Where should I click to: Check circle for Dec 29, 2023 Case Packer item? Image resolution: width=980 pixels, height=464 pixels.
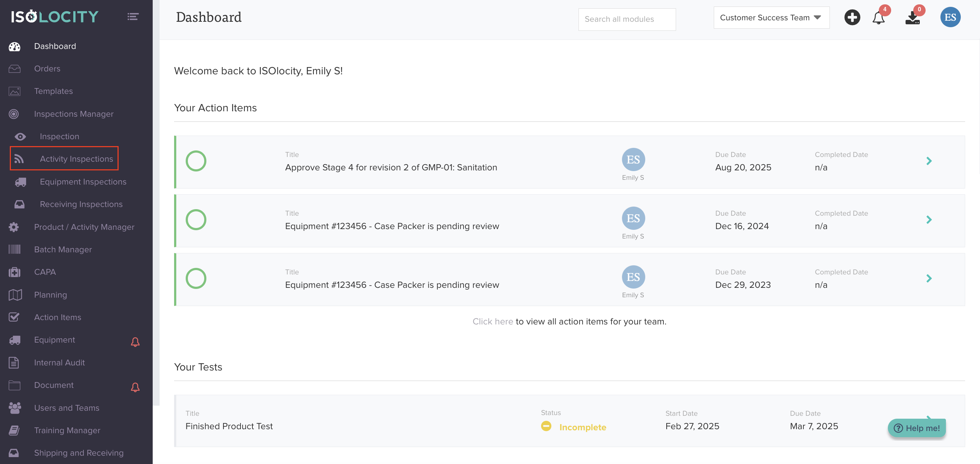coord(196,278)
